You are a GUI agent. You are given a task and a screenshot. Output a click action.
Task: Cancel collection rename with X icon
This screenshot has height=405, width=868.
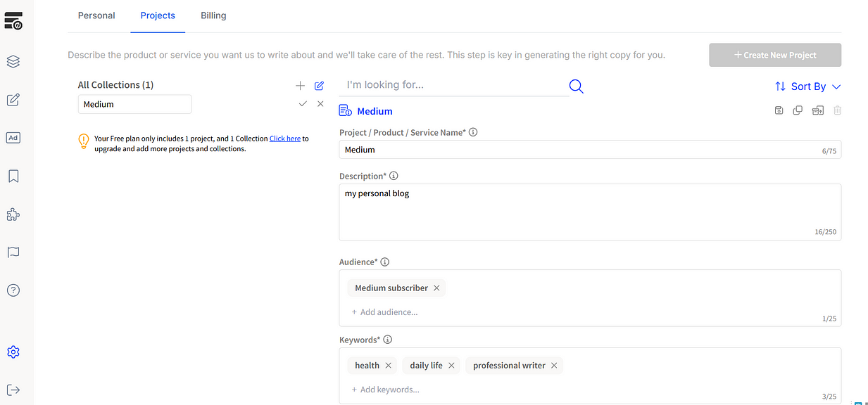320,104
